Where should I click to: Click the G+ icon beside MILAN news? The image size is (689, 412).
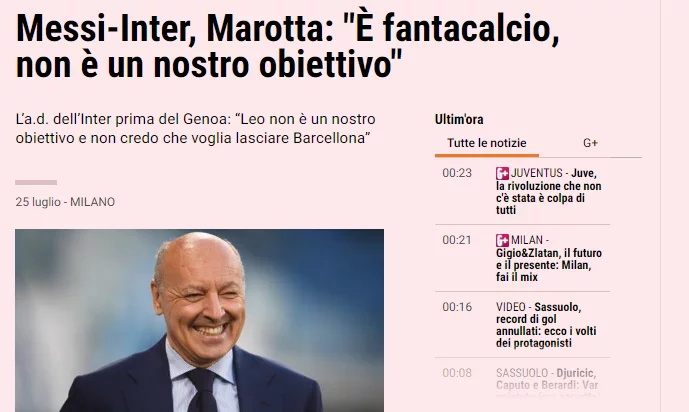point(502,240)
